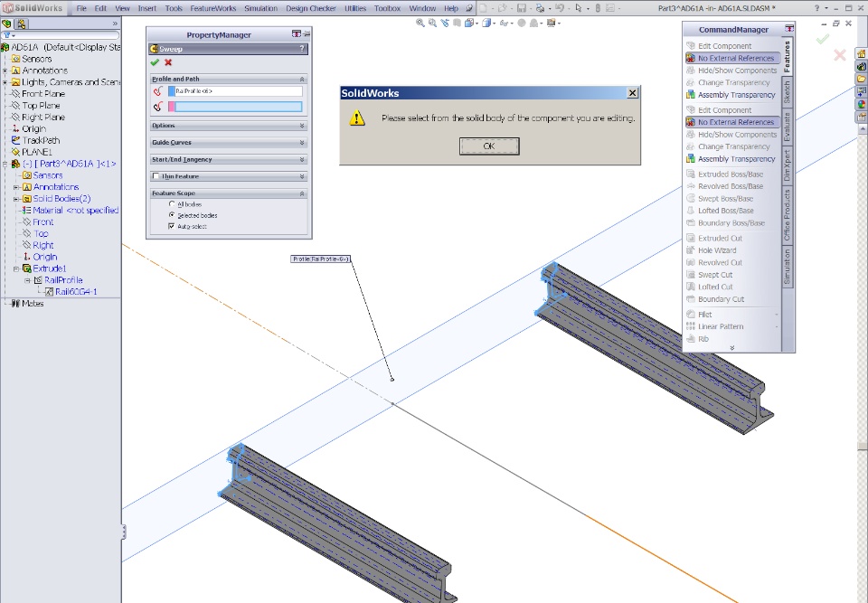The height and width of the screenshot is (603, 868).
Task: Close the SolidWorks warning dialog
Action: click(632, 93)
